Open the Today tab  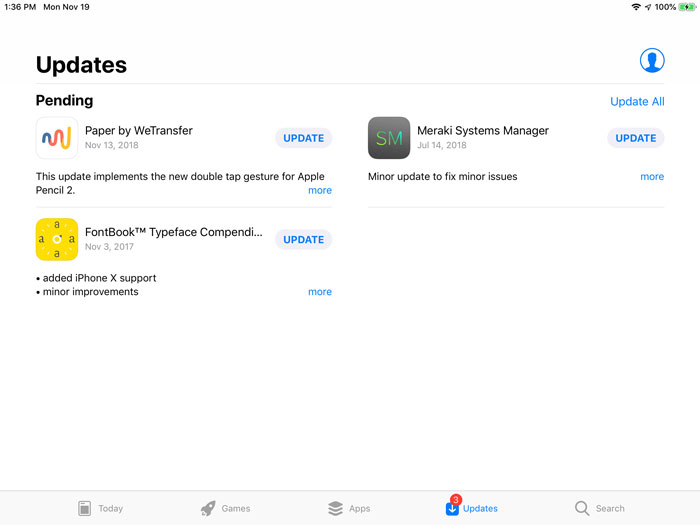pos(100,508)
